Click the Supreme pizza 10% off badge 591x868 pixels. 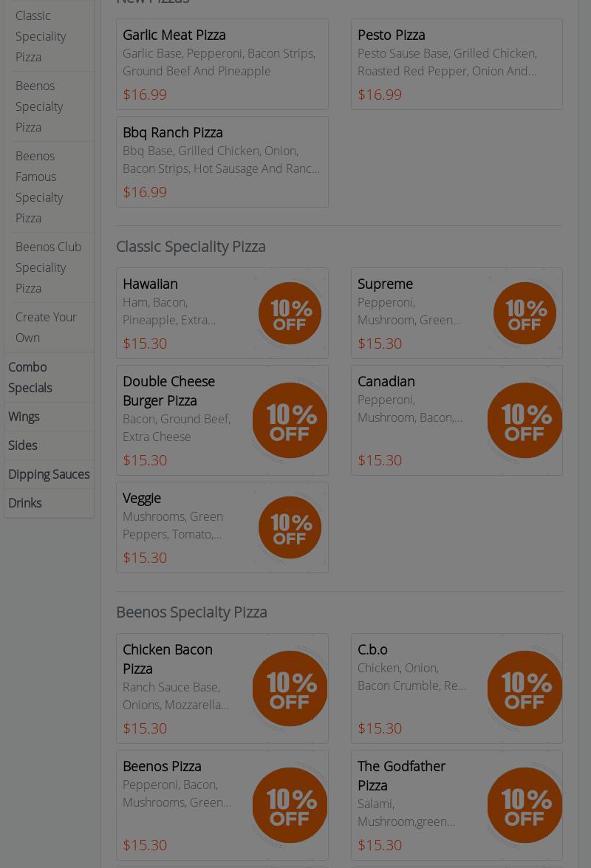tap(525, 313)
